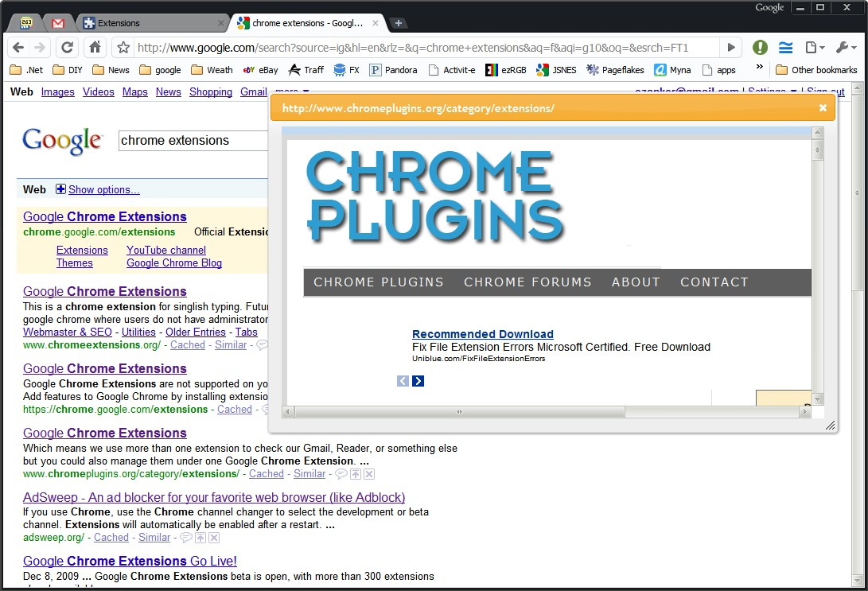
Task: Open Google Shopping link
Action: pos(211,91)
